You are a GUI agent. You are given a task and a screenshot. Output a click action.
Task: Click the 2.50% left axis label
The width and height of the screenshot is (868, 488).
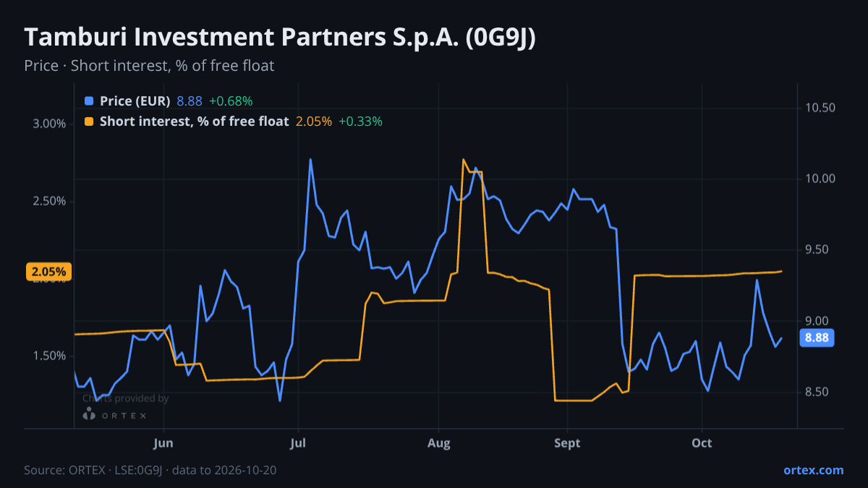coord(49,201)
